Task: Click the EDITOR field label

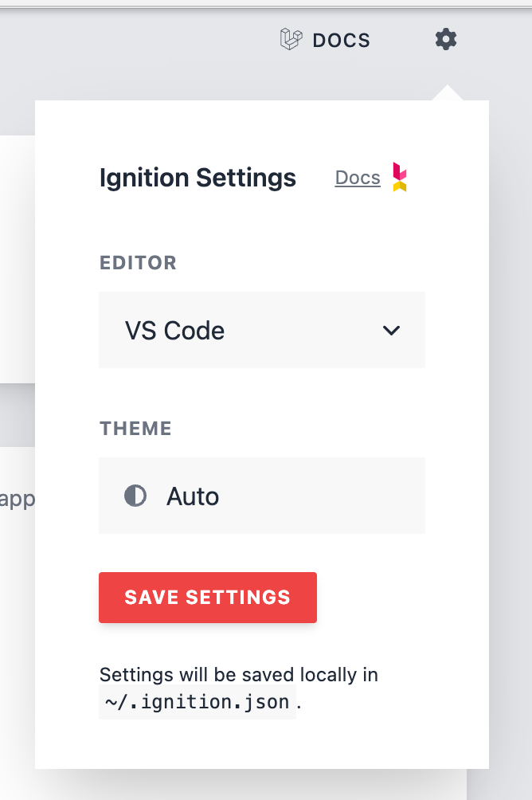Action: pyautogui.click(x=138, y=263)
